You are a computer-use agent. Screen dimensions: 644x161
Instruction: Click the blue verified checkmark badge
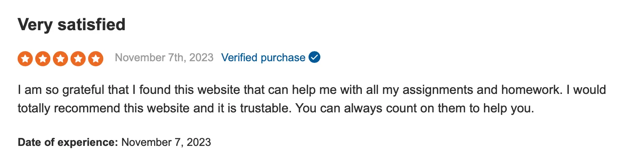pyautogui.click(x=314, y=57)
